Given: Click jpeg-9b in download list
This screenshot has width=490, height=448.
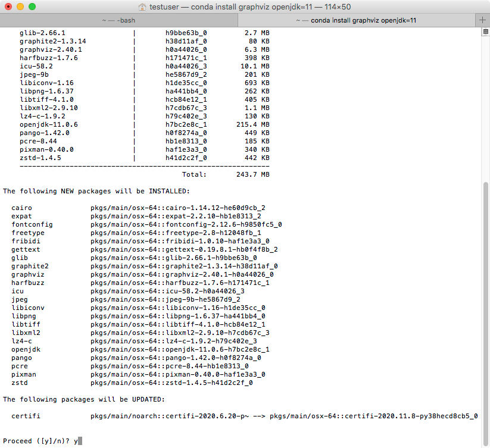Looking at the screenshot, I should (34, 74).
